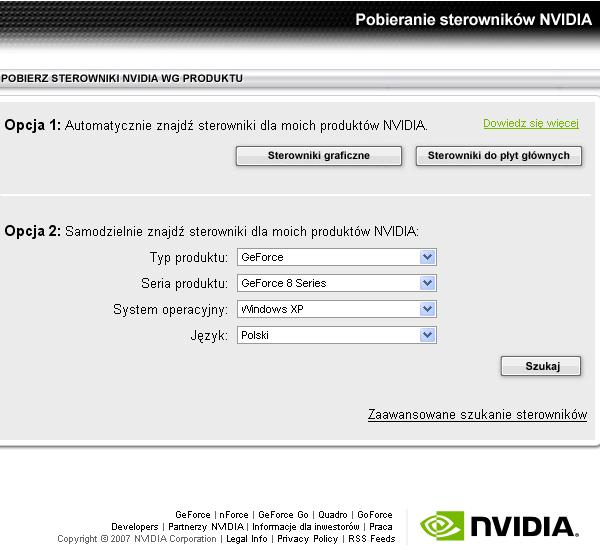Open the System operacyjny dropdown arrow

(427, 309)
